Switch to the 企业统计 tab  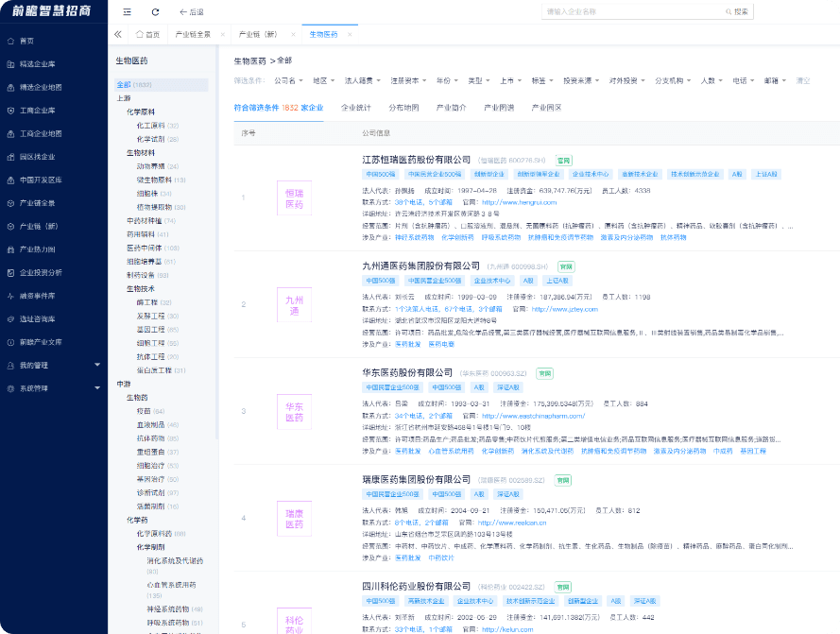[x=355, y=108]
